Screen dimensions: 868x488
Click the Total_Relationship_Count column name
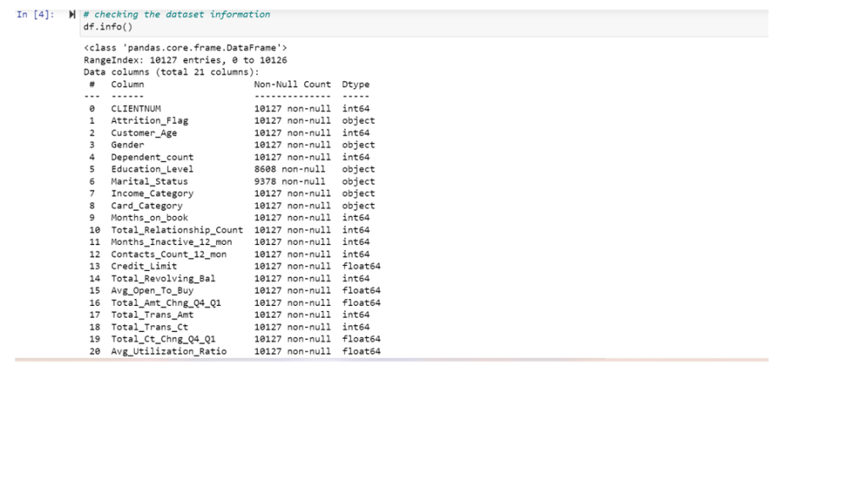click(x=176, y=230)
